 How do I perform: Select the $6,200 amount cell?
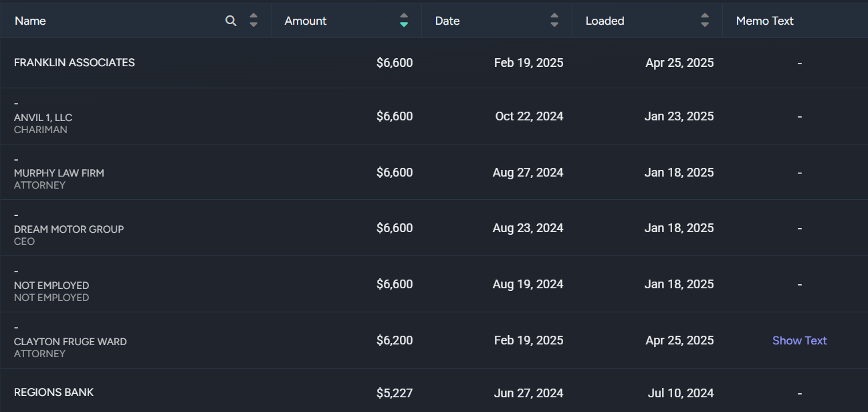pos(394,340)
